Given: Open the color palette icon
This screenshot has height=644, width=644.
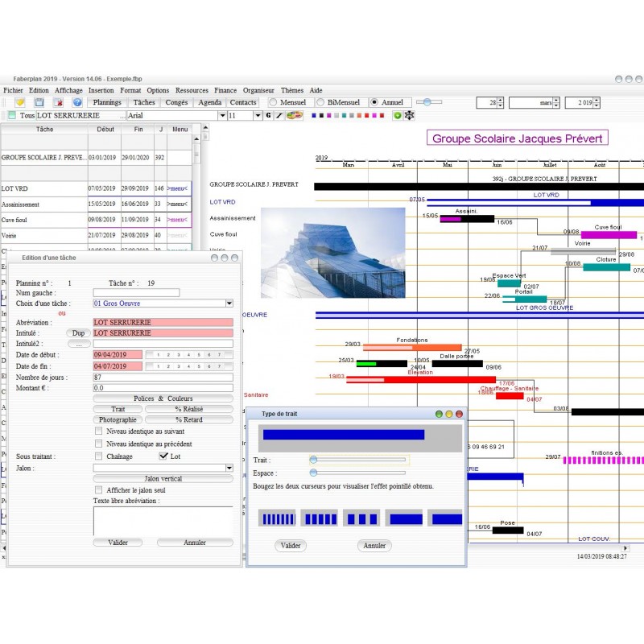Looking at the screenshot, I should click(294, 115).
